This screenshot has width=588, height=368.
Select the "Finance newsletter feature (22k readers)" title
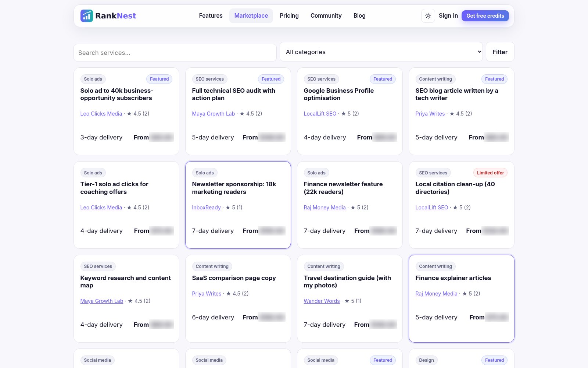[x=343, y=188]
